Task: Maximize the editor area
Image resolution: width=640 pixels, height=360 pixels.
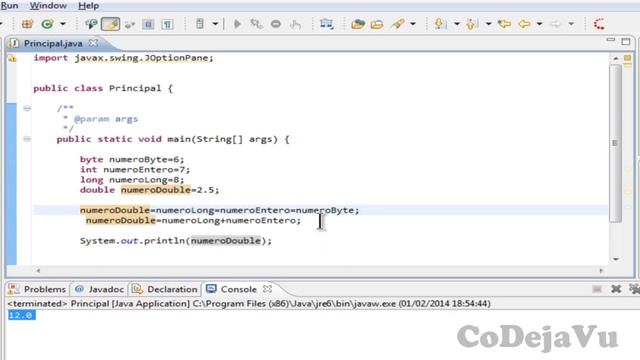Action: (626, 41)
